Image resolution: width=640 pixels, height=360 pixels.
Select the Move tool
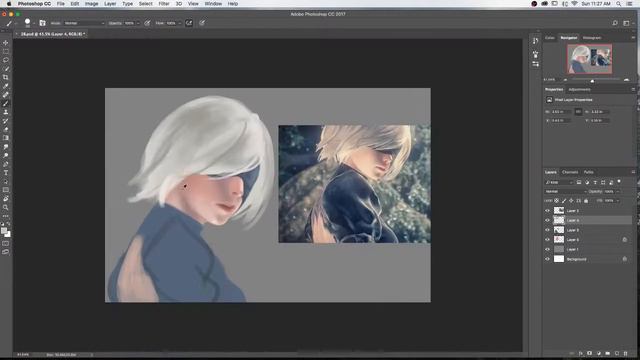pos(6,43)
